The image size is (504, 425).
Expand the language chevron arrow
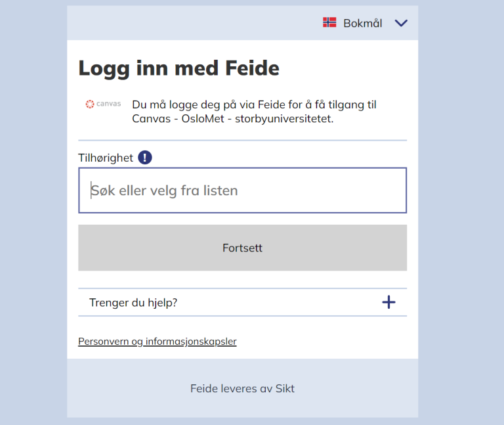(x=401, y=23)
